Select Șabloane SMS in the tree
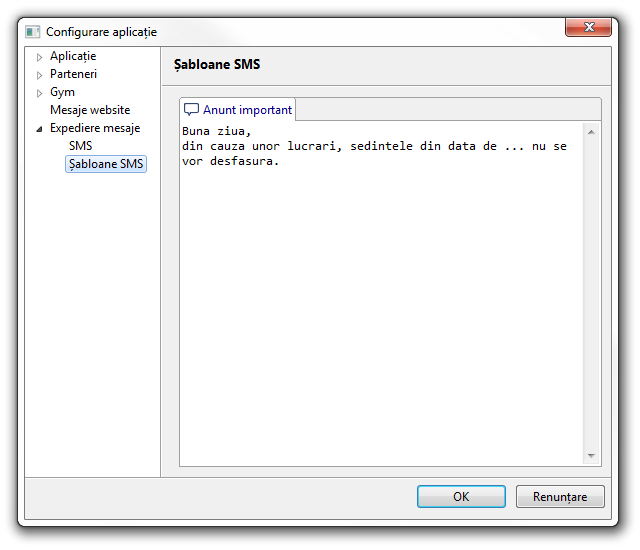Image resolution: width=640 pixels, height=550 pixels. (106, 164)
